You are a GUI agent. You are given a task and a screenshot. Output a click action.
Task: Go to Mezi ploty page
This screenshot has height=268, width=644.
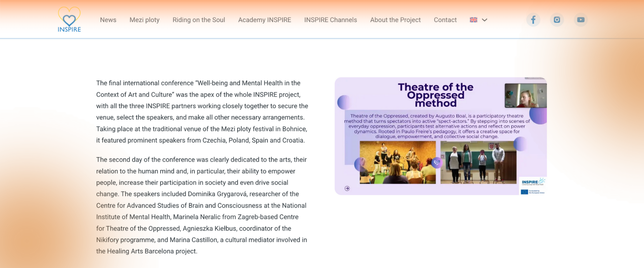tap(145, 20)
